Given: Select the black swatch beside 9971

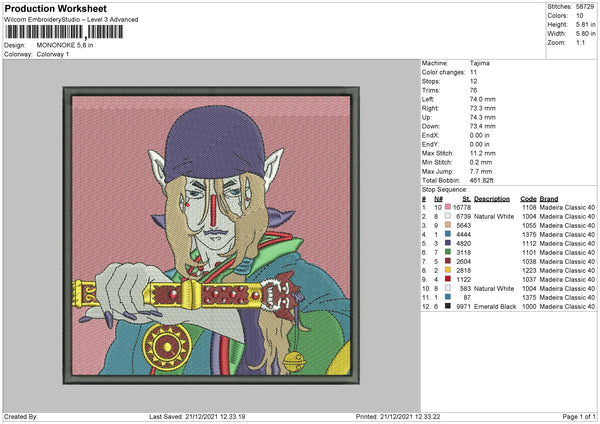Looking at the screenshot, I should [x=448, y=306].
